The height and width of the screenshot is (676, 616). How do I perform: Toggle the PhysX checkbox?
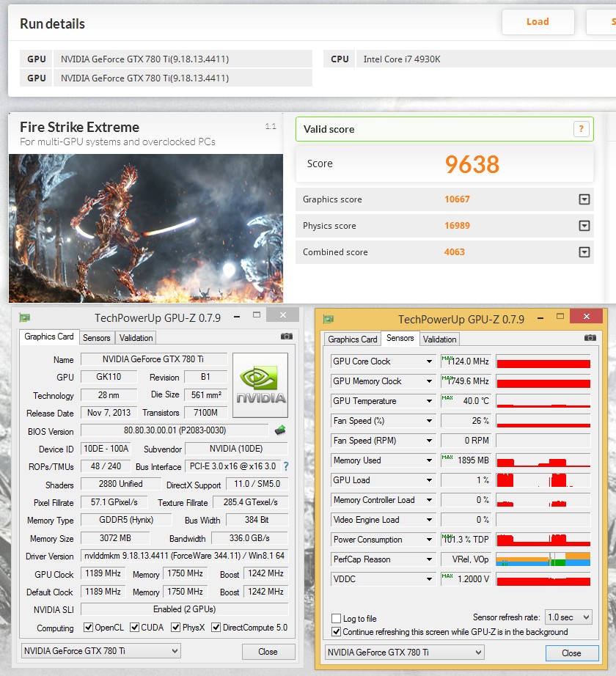tap(175, 628)
